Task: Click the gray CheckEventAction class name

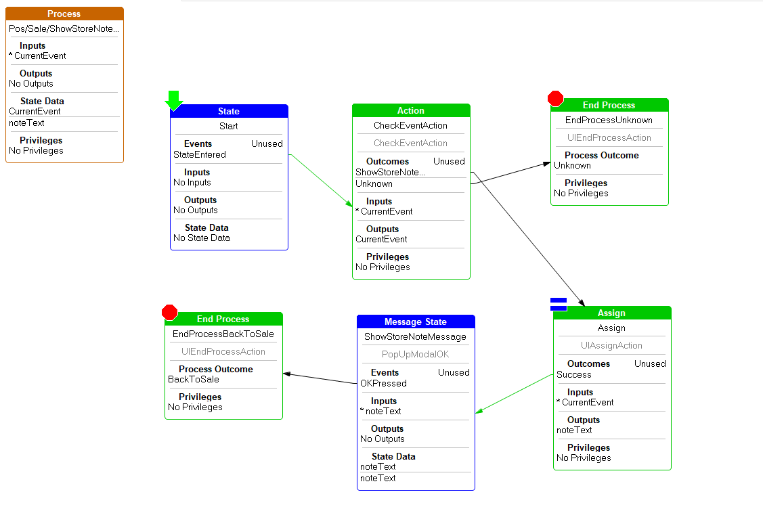Action: [411, 143]
